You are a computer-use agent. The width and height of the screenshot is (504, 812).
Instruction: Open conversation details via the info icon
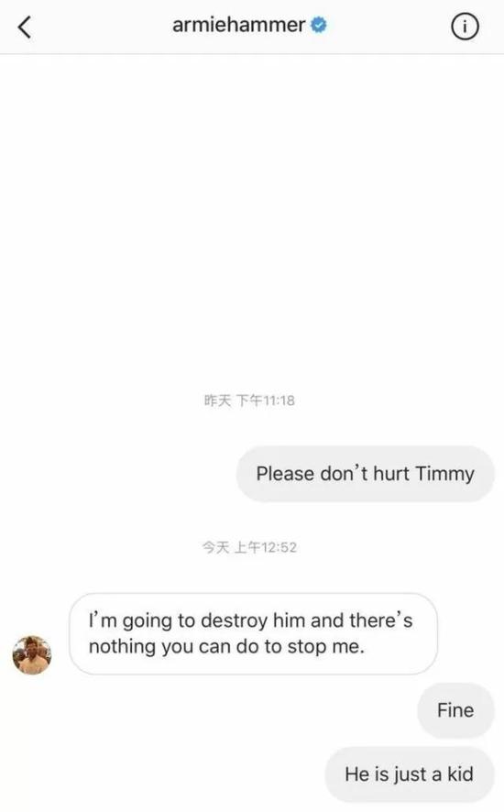tap(465, 27)
